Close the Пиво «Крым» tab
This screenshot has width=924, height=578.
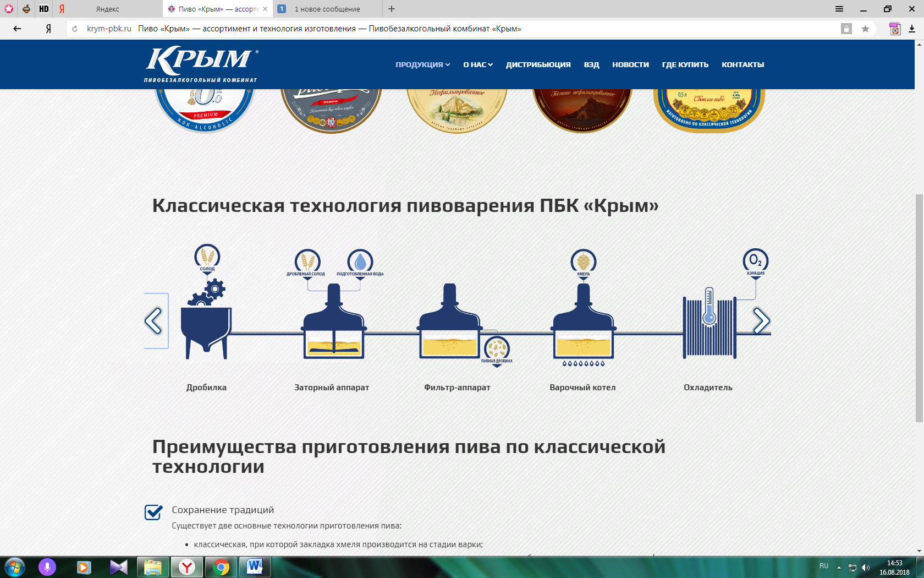click(x=265, y=9)
